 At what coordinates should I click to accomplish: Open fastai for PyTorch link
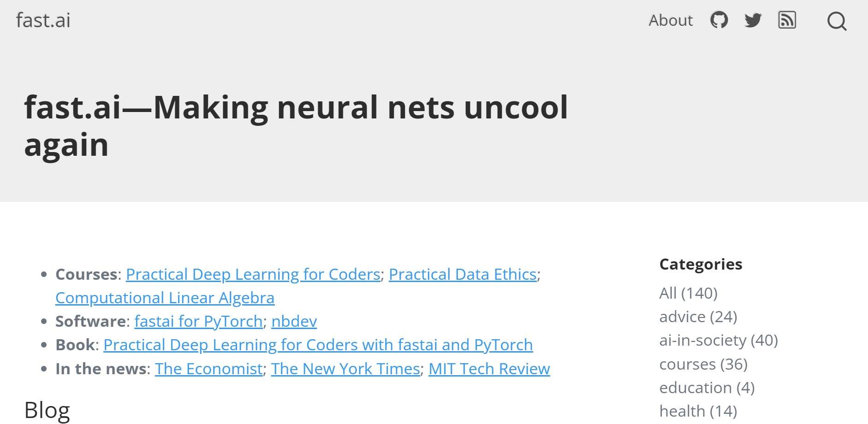[x=198, y=321]
